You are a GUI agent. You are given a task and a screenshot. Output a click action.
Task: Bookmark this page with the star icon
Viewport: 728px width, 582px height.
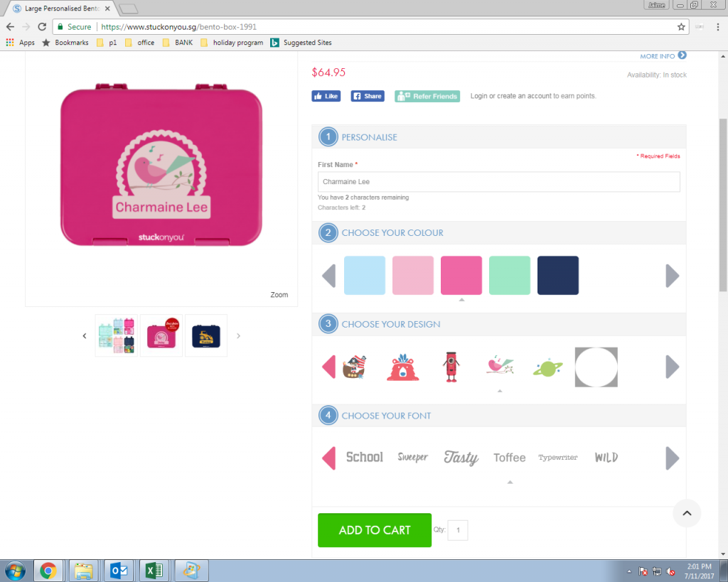[681, 27]
